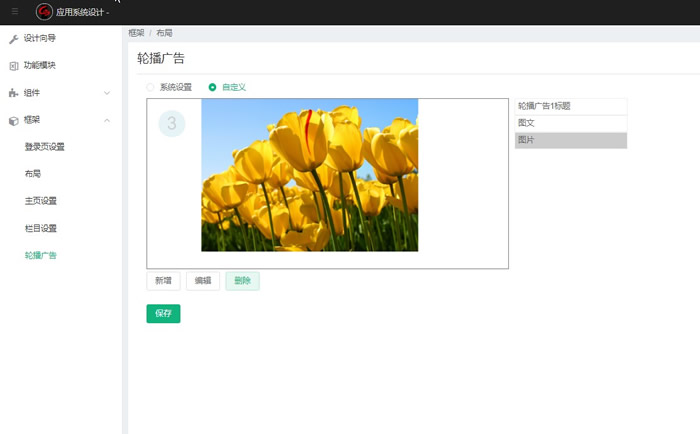
Task: Expand the 组件 menu chevron
Action: (107, 93)
